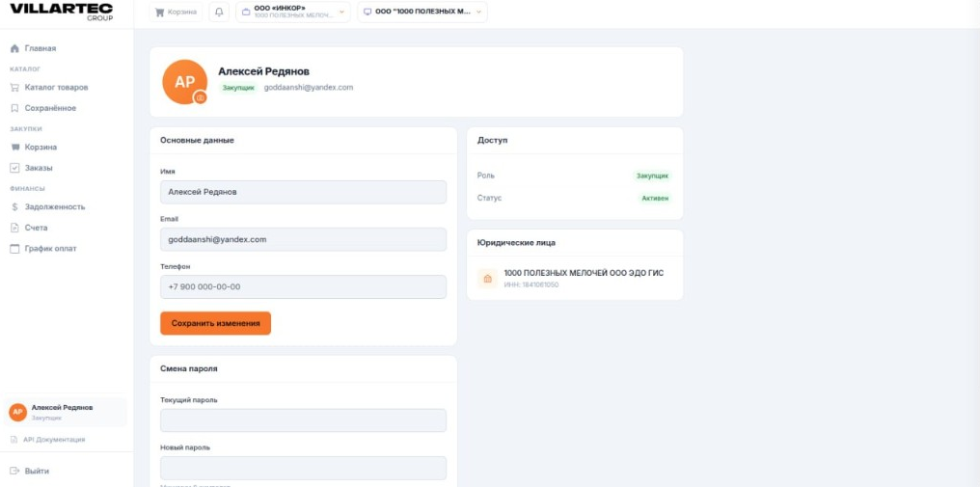Click the График оплат calendar icon
The width and height of the screenshot is (980, 487).
[x=15, y=249]
